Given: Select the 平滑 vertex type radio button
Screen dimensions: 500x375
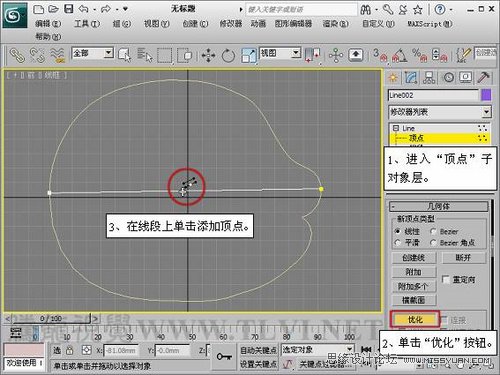Looking at the screenshot, I should click(397, 242).
